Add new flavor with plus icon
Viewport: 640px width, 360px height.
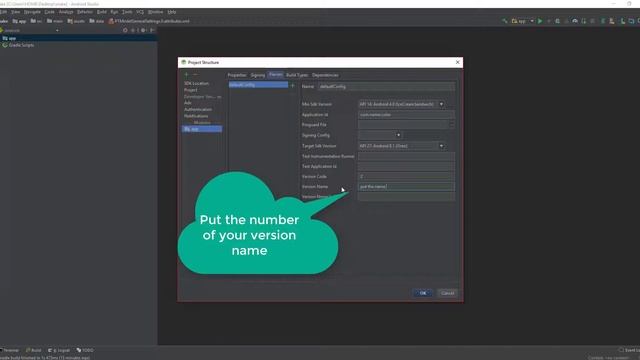pos(292,85)
